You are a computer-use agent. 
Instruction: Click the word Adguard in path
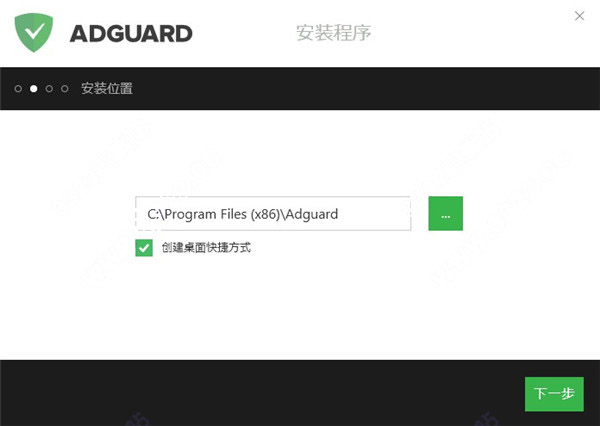pos(312,214)
